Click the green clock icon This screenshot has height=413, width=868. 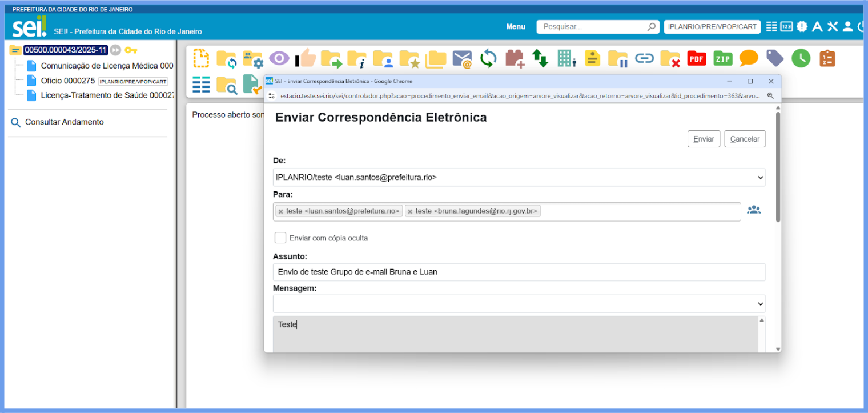(x=801, y=58)
